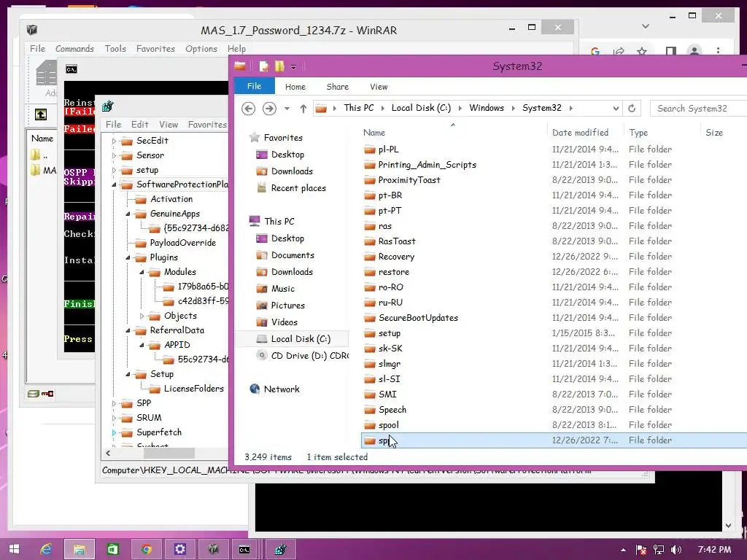Go up one folder level in Explorer
Image resolution: width=747 pixels, height=560 pixels.
coord(303,109)
